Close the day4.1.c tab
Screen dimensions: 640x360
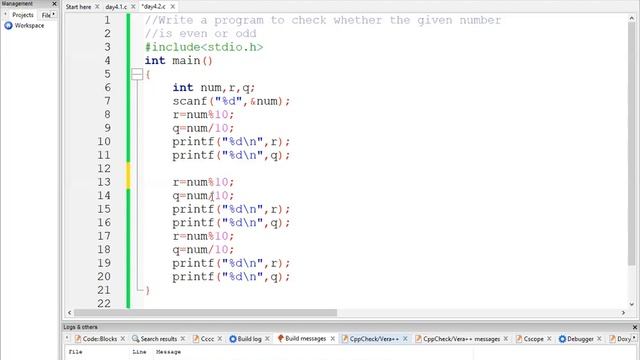(x=133, y=7)
